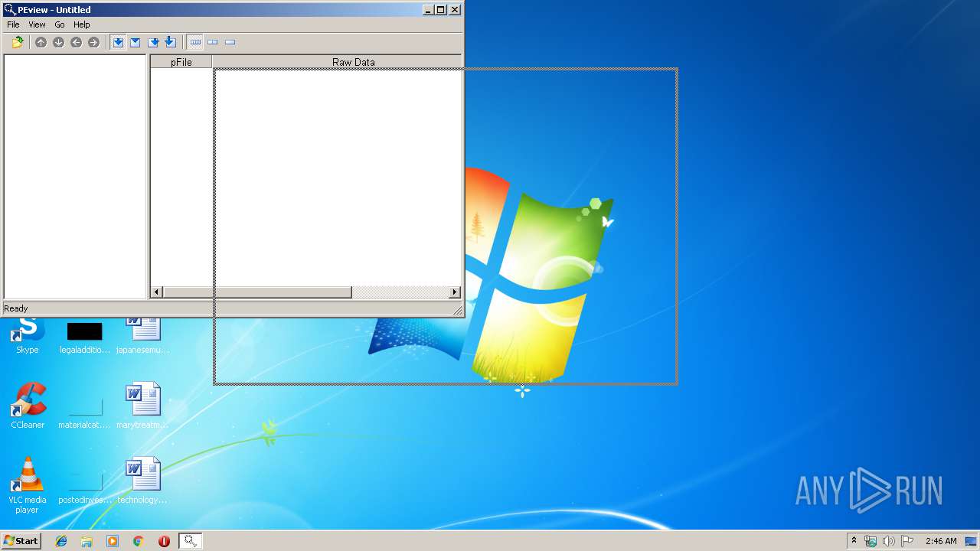Select the tall blue arrow address icon
The width and height of the screenshot is (980, 551).
(170, 42)
